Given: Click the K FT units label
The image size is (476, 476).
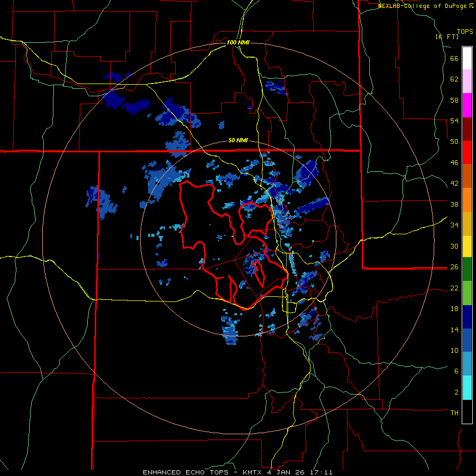Looking at the screenshot, I should click(447, 36).
